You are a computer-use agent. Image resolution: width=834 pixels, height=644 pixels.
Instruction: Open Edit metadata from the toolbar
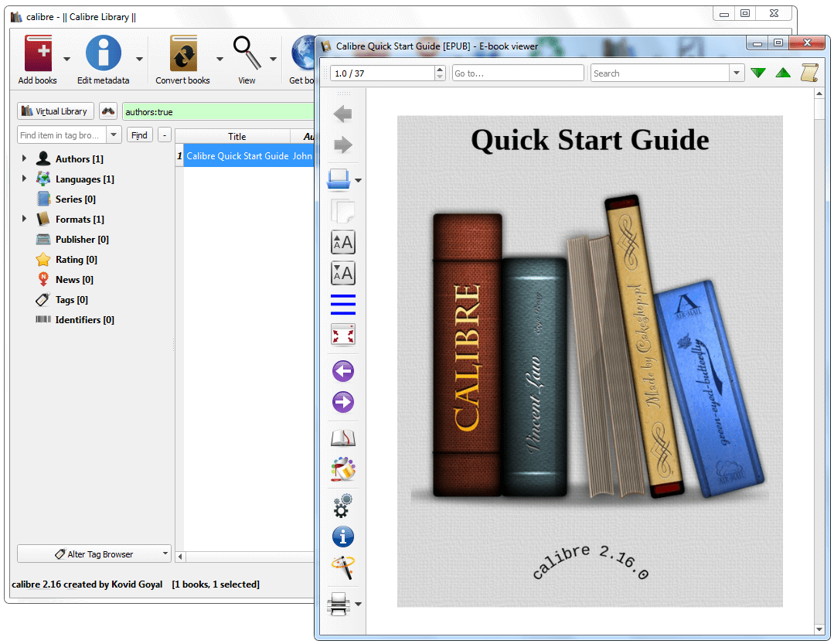point(103,54)
